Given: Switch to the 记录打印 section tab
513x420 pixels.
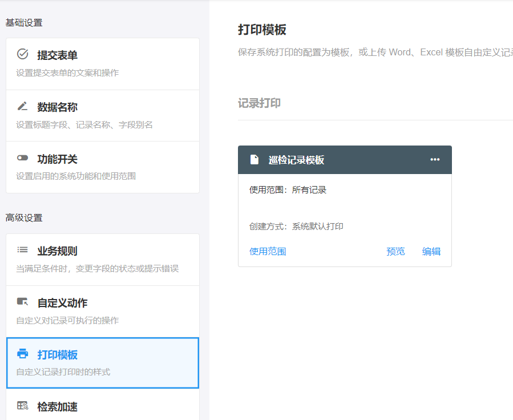Looking at the screenshot, I should (x=259, y=103).
